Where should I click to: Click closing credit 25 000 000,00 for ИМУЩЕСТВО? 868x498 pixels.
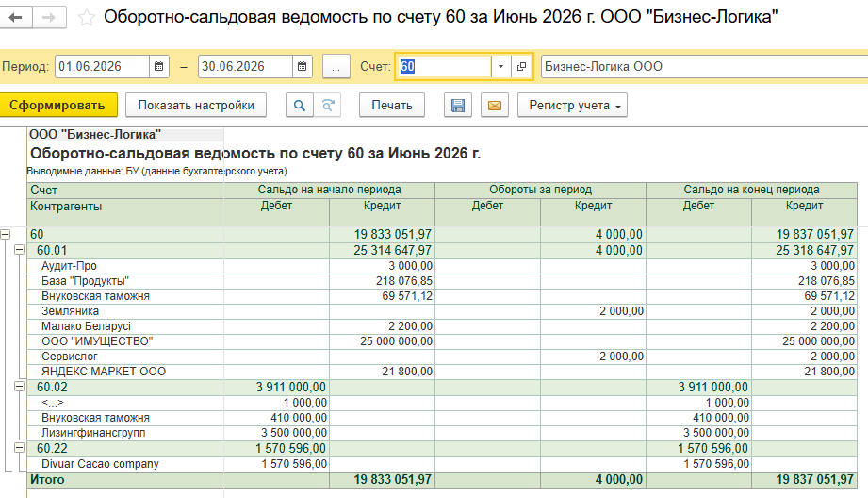tap(818, 341)
